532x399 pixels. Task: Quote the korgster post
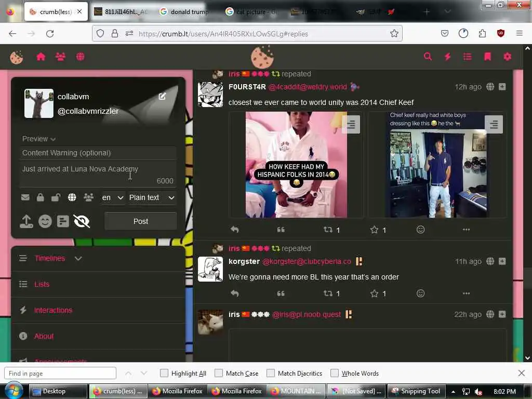coord(281,294)
